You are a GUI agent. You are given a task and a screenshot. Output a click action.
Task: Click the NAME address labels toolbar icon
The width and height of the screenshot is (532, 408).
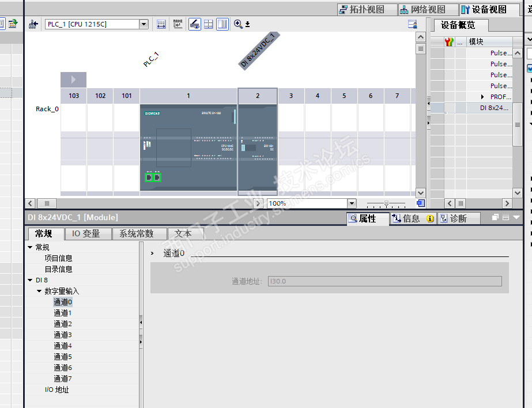point(178,24)
